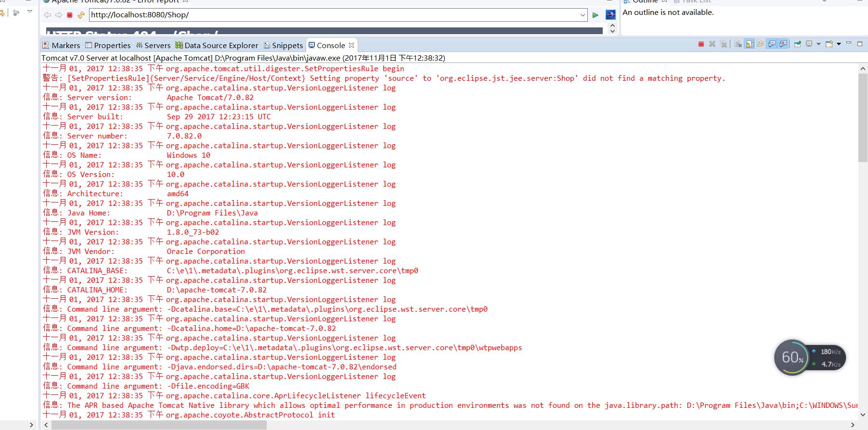The image size is (868, 430).
Task: Clear the Console output
Action: tap(738, 44)
